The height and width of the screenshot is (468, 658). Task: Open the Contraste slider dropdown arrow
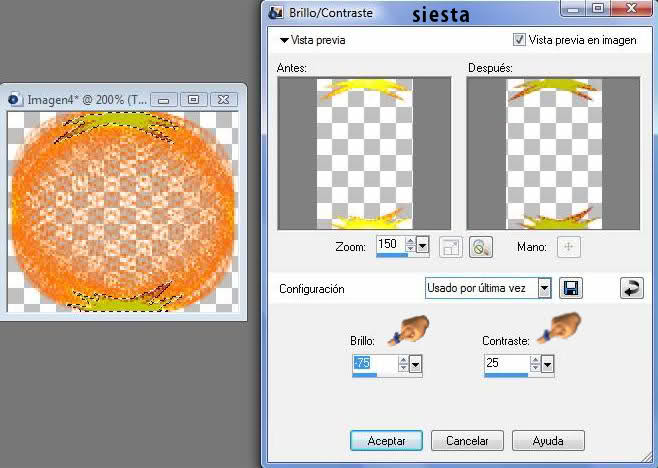tap(547, 364)
